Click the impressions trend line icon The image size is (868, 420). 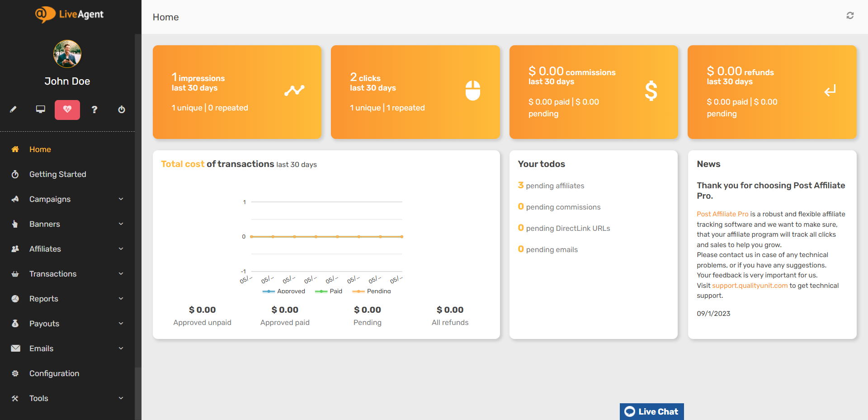tap(294, 91)
